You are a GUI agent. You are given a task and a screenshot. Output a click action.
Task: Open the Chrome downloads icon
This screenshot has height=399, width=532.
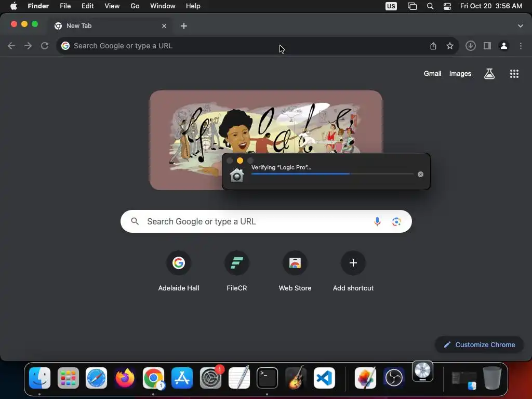click(471, 46)
